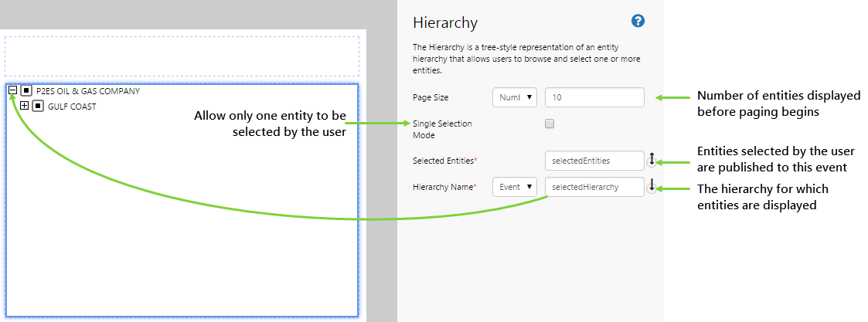This screenshot has width=868, height=322.
Task: Click the Hierarchy Name label
Action: 444,186
